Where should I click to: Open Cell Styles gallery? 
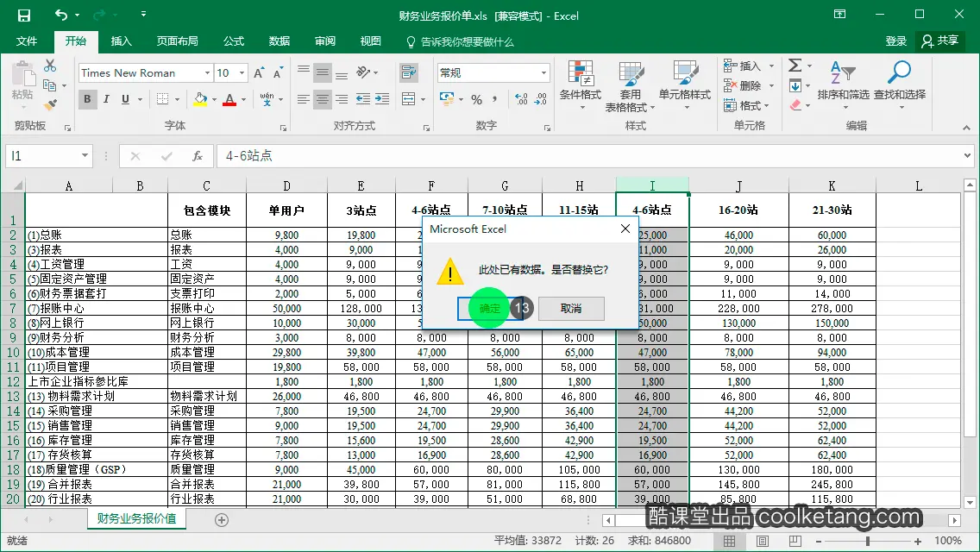click(x=685, y=85)
